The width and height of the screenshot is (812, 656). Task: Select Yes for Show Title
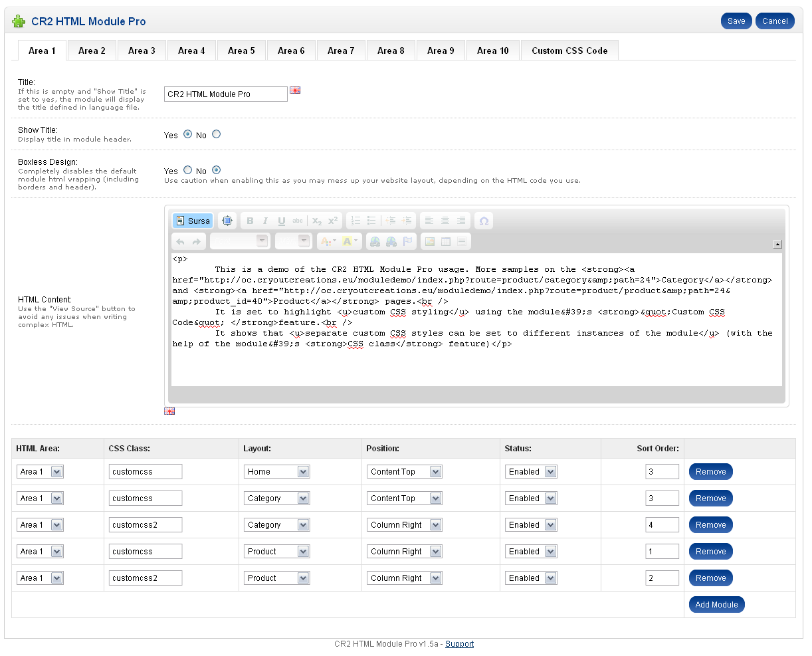pyautogui.click(x=187, y=134)
